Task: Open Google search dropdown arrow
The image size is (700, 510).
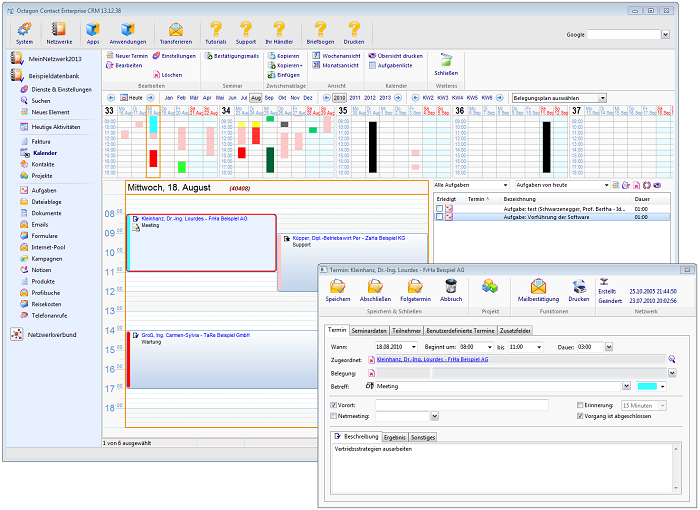Action: (x=665, y=34)
